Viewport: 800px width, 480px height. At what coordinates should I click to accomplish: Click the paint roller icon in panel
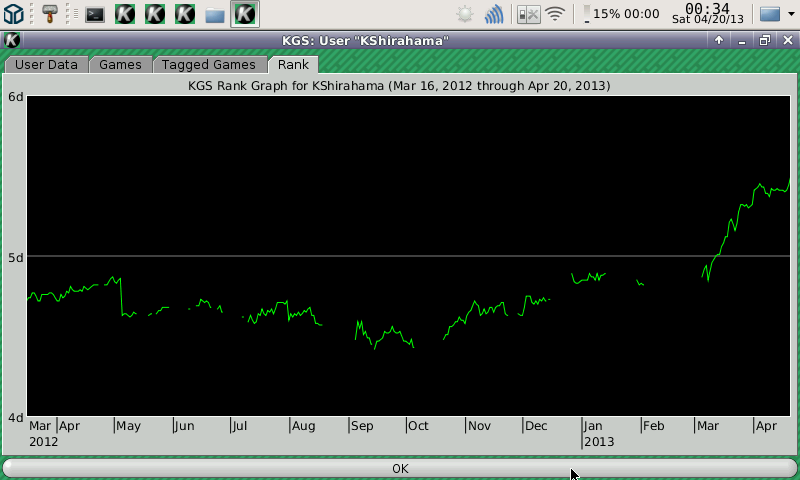[x=49, y=14]
